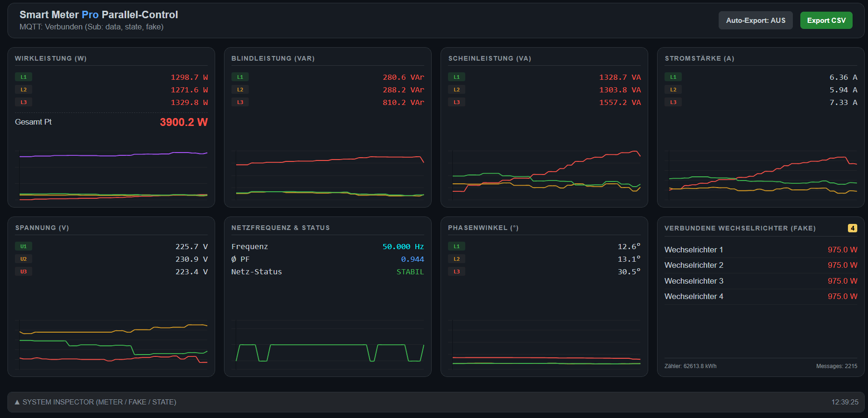This screenshot has width=868, height=418.
Task: Click the L2 badge in Phasenwinkel panel
Action: coord(456,259)
